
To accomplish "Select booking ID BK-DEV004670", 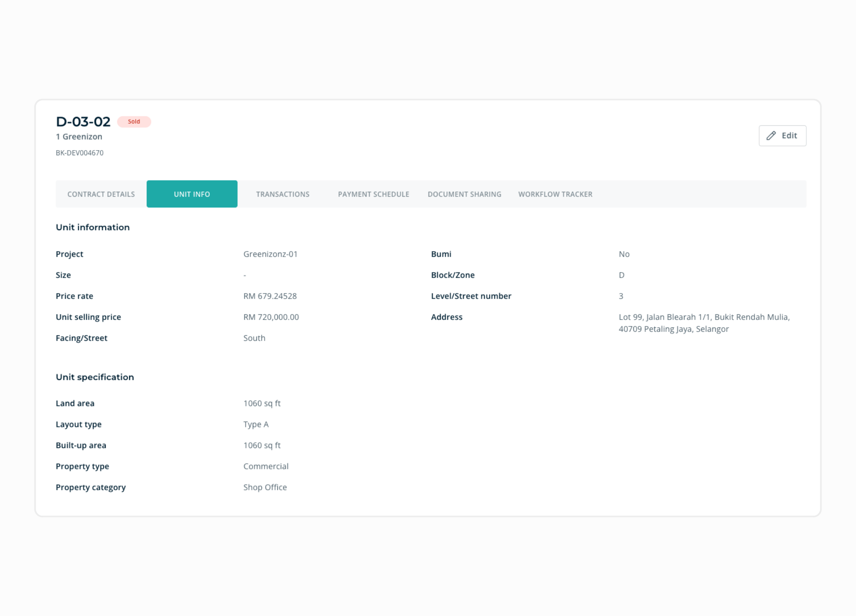I will pyautogui.click(x=80, y=153).
